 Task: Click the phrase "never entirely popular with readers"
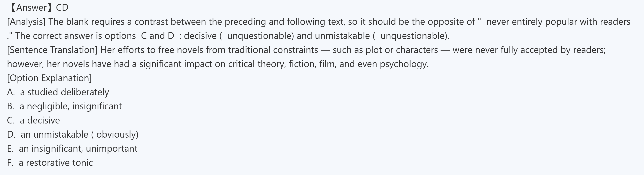tap(558, 22)
